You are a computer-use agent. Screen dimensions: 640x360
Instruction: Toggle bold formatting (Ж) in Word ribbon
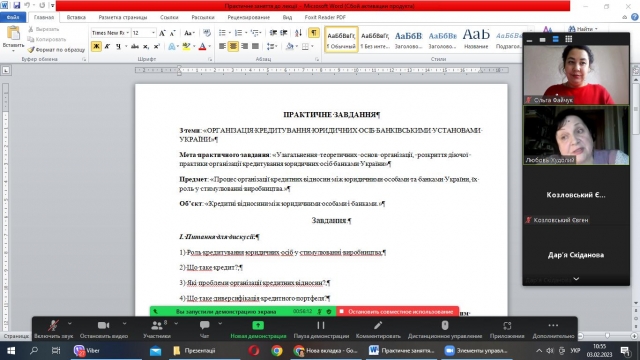[96, 46]
